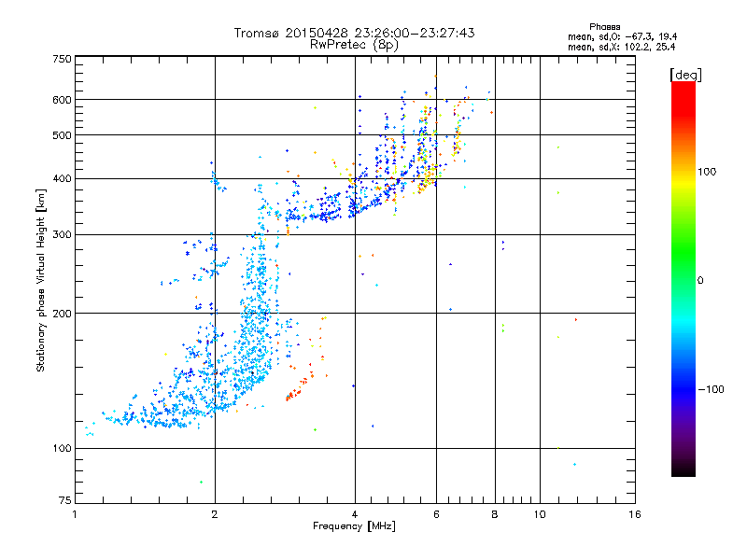Click the y-axis '100' km tick label
Viewport: 747px width, 560px height.
click(63, 448)
